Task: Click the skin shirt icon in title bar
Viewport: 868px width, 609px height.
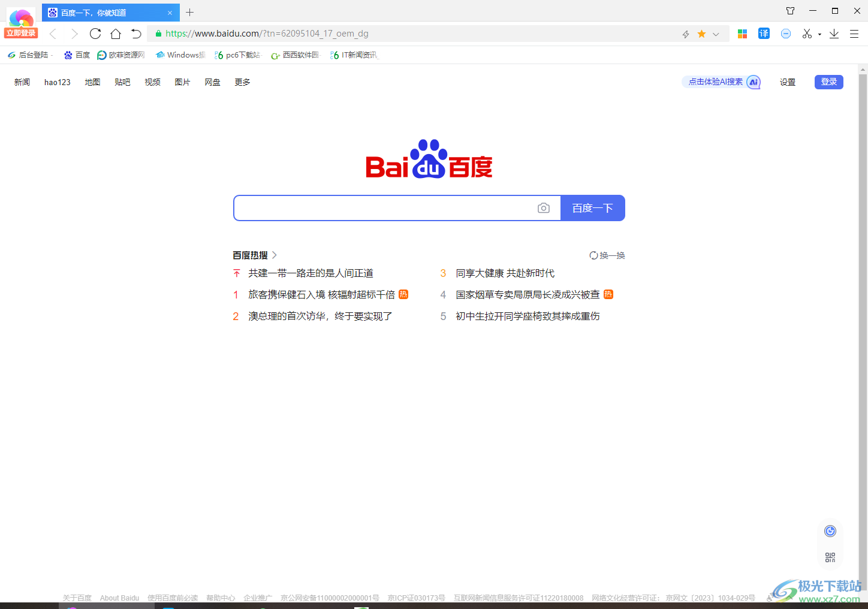Action: click(790, 11)
